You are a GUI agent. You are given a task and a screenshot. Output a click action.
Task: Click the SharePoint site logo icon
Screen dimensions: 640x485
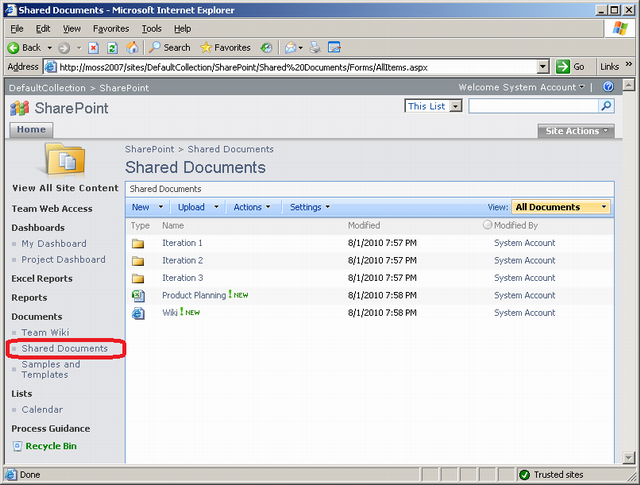coord(19,108)
